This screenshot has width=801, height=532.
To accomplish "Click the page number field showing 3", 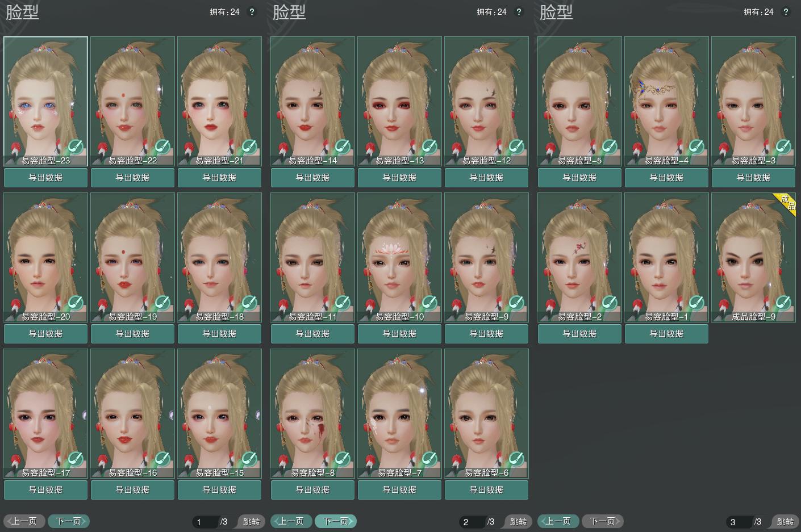I will pyautogui.click(x=740, y=522).
